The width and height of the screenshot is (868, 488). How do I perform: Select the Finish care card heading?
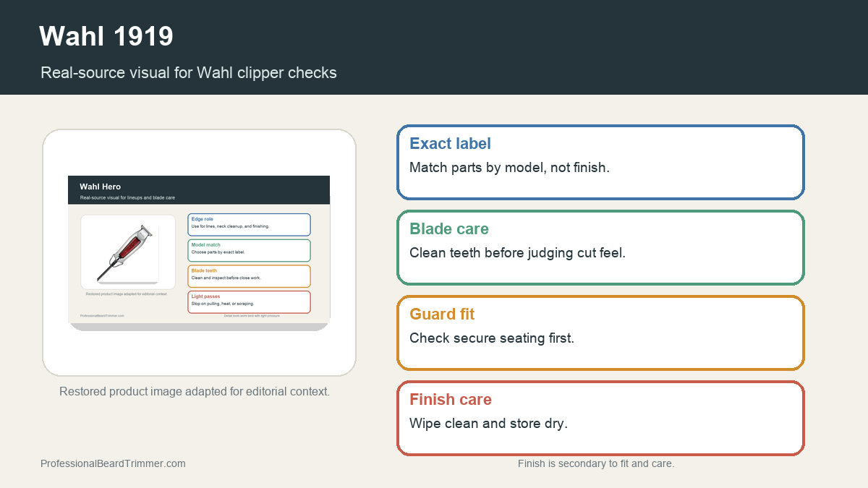tap(451, 399)
